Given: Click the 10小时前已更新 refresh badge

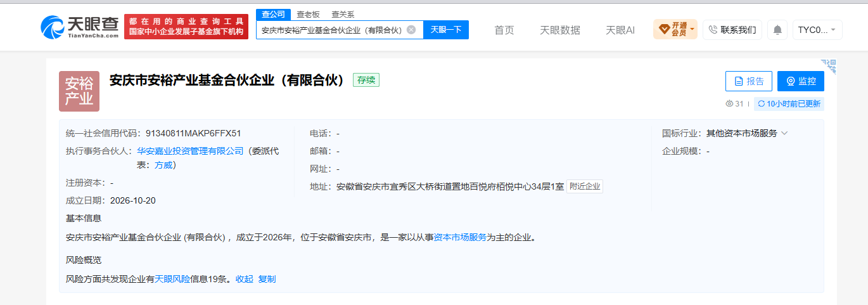Looking at the screenshot, I should point(789,104).
